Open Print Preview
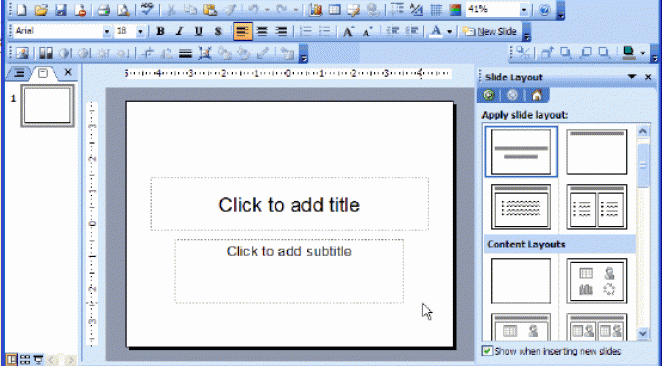 pyautogui.click(x=123, y=10)
